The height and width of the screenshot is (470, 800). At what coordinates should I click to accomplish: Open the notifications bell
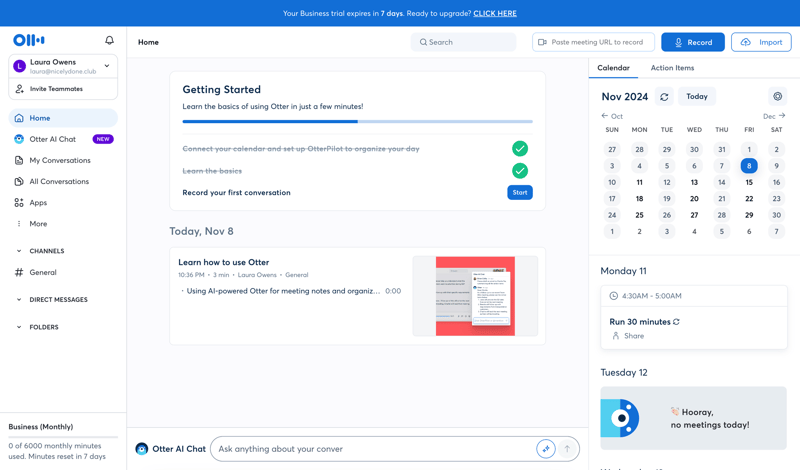point(109,40)
